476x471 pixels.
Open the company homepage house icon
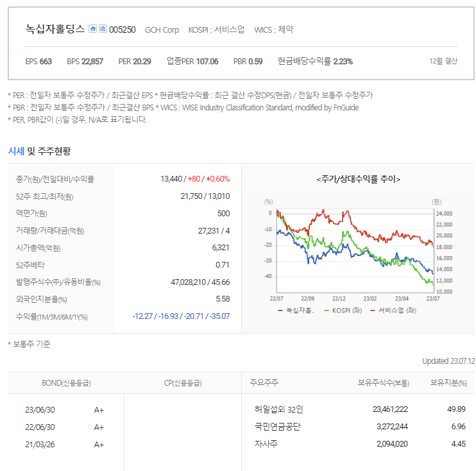(x=92, y=29)
